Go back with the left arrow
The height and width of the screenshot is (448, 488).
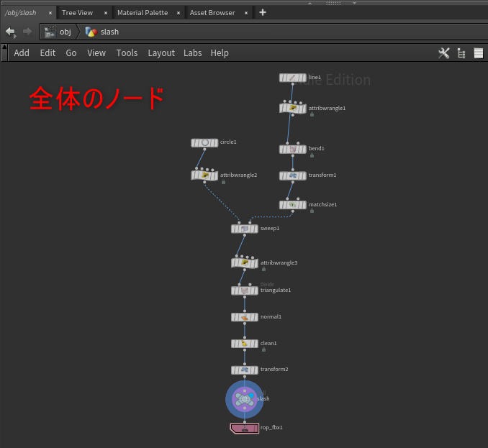tap(11, 32)
